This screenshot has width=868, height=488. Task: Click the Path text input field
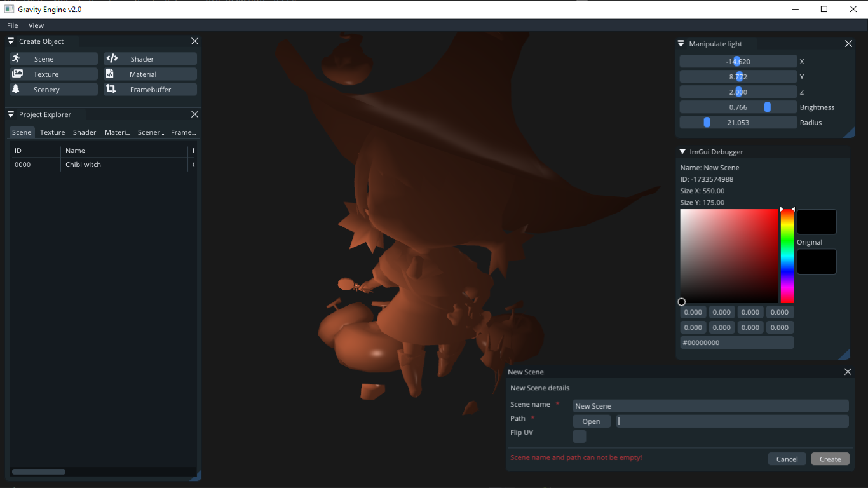click(732, 421)
